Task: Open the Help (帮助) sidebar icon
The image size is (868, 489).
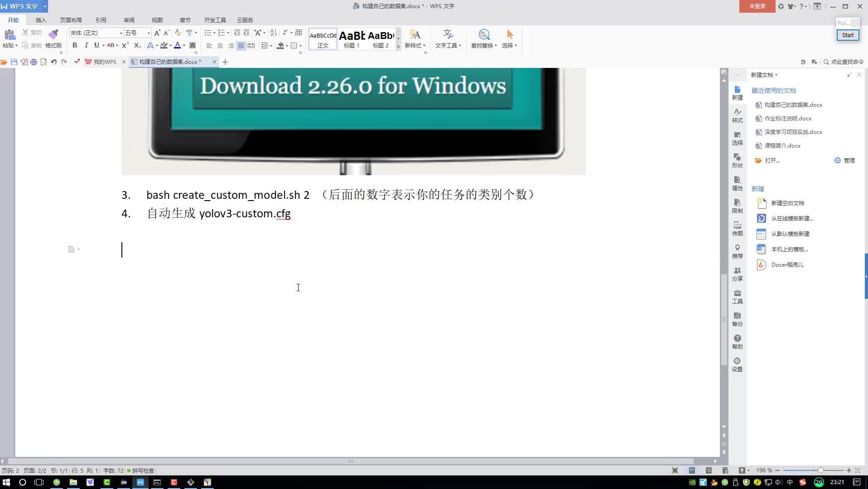Action: pyautogui.click(x=737, y=342)
